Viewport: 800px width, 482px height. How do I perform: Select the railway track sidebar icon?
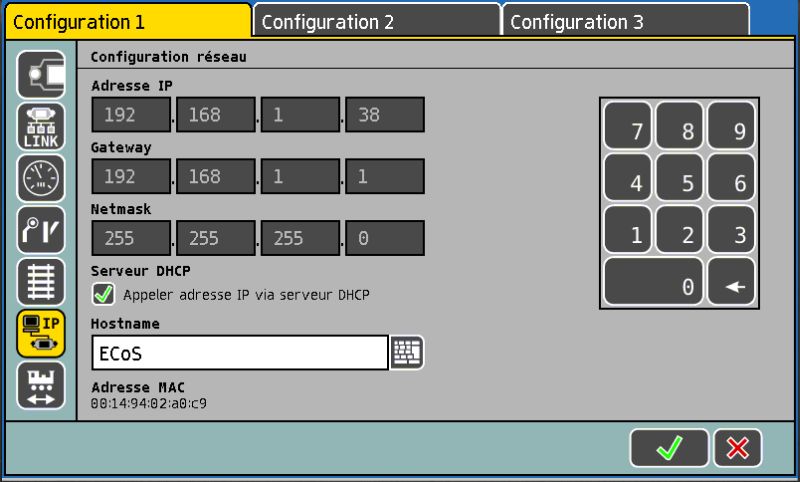[x=41, y=282]
